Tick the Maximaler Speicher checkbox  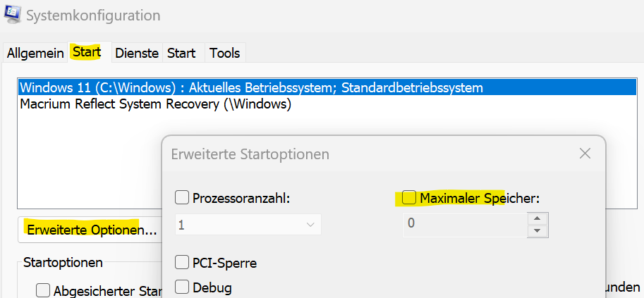tap(409, 198)
